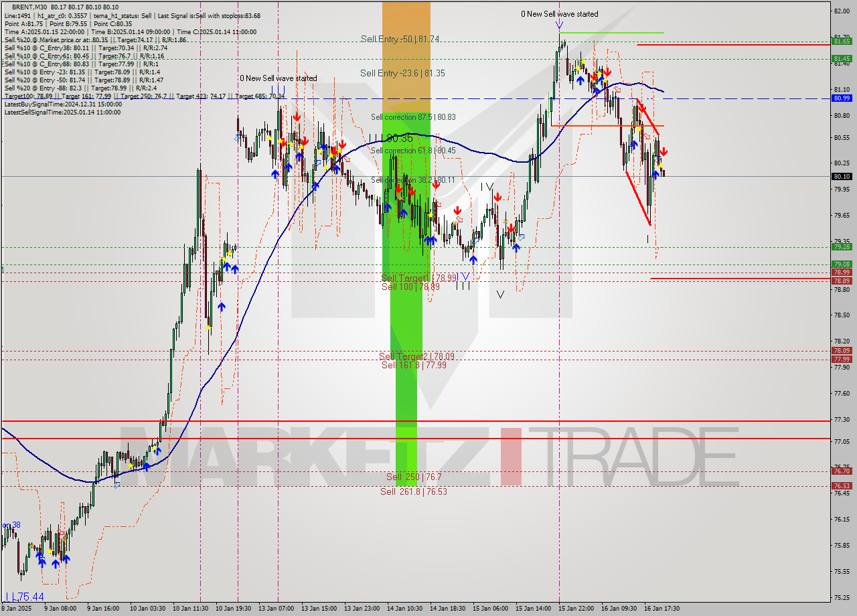Select the 'Sell %10 @ C_Entry61: 80.45' line

pos(84,56)
